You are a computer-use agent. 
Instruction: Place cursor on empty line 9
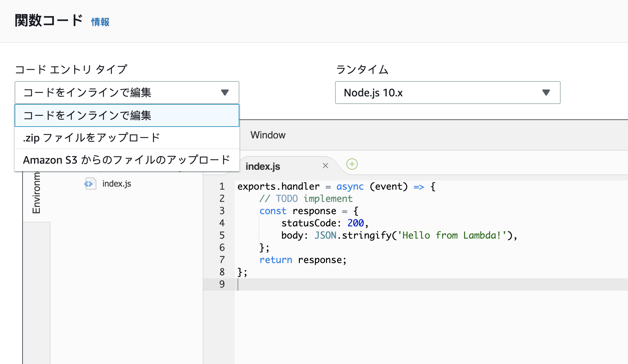[431, 284]
